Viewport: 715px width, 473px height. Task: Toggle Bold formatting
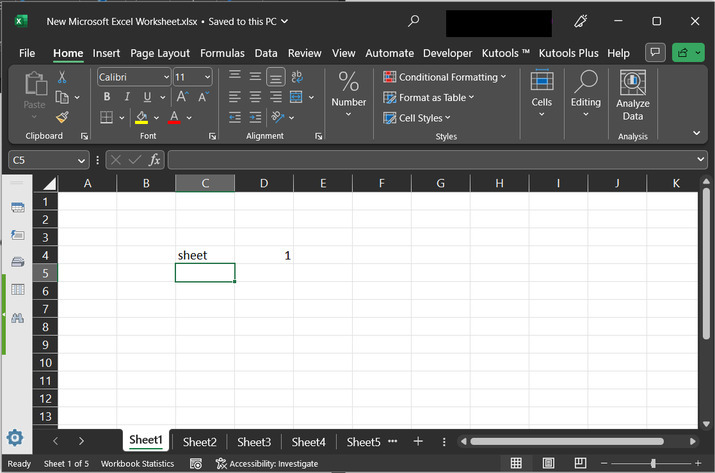tap(107, 97)
